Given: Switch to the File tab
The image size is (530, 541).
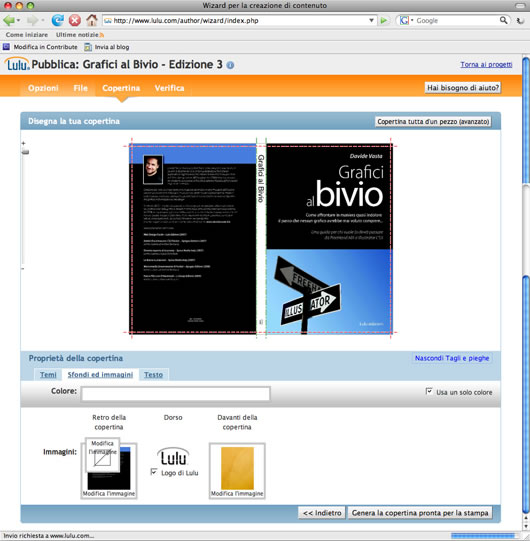Looking at the screenshot, I should [80, 88].
